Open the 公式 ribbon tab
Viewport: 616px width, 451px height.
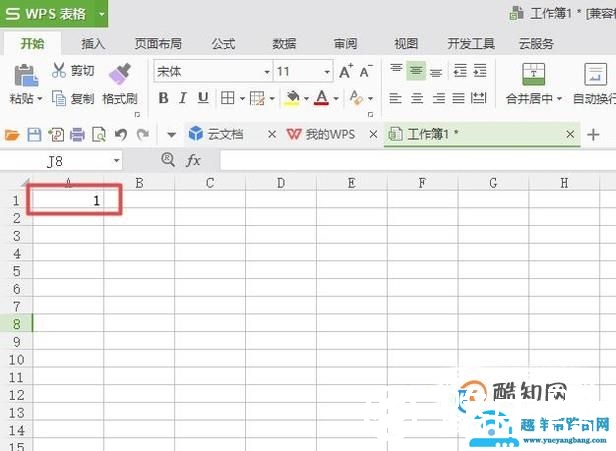(x=223, y=43)
